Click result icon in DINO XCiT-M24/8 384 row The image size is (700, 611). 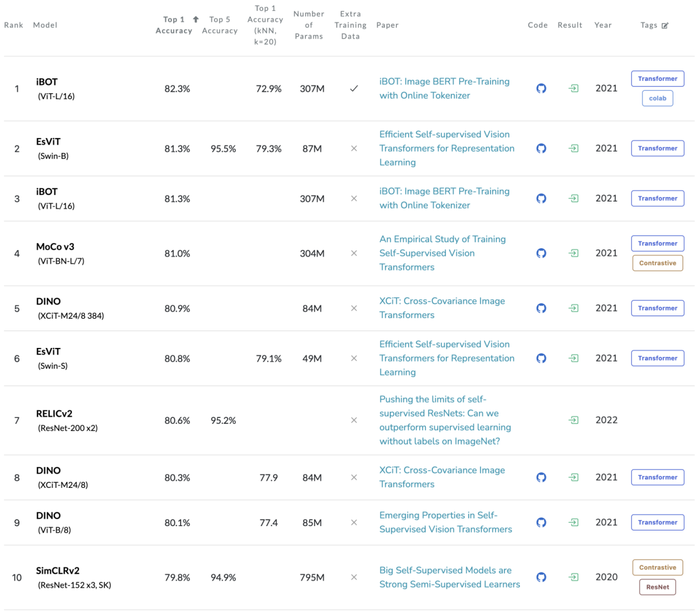(574, 308)
